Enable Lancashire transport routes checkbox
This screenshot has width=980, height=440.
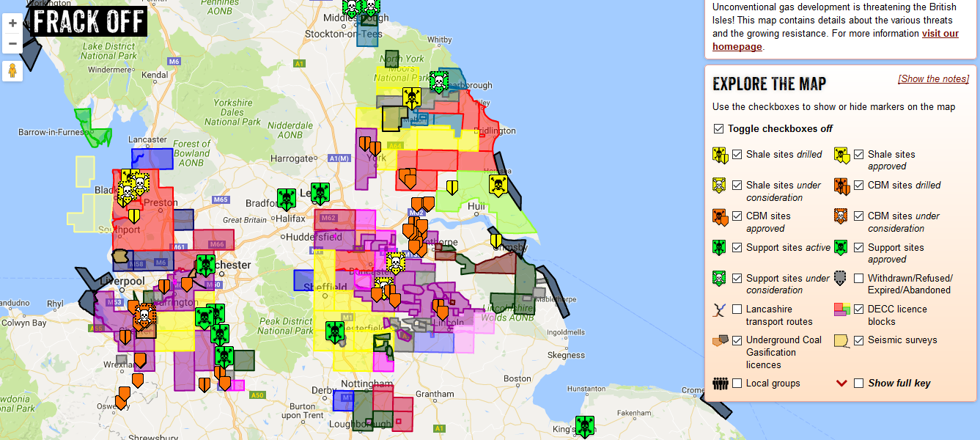point(737,309)
